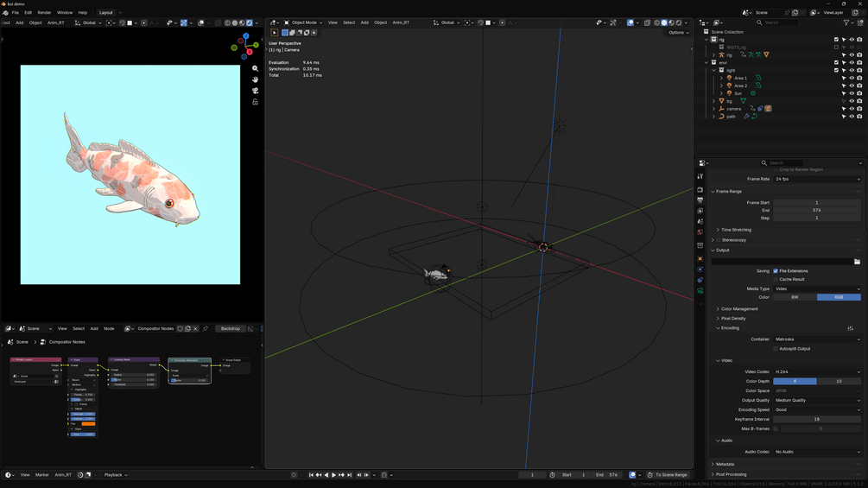
Task: Open the Render menu in the top bar
Action: coord(44,12)
